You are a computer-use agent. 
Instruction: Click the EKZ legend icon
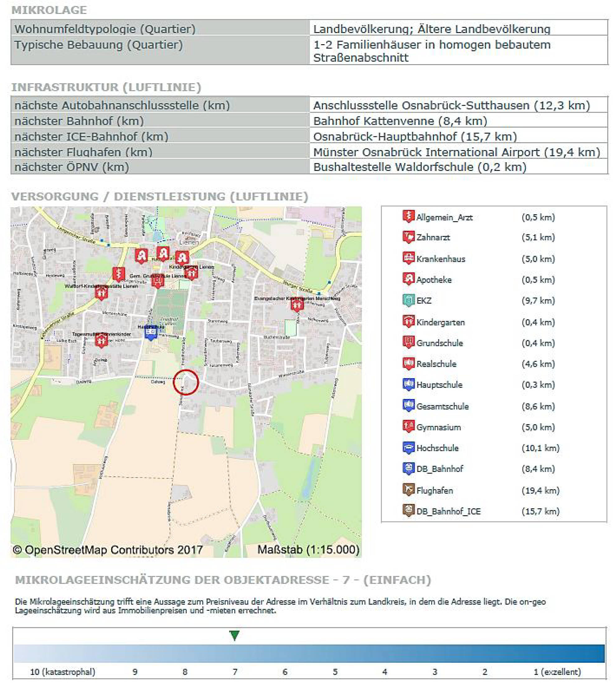(408, 300)
